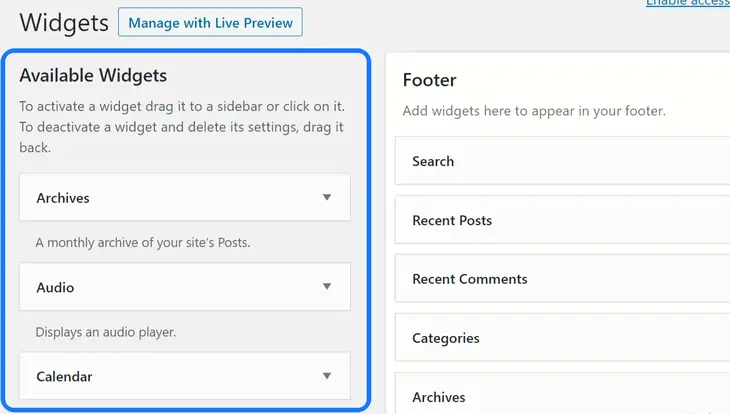Expand the Calendar widget dropdown arrow
The image size is (730, 414).
pos(326,377)
